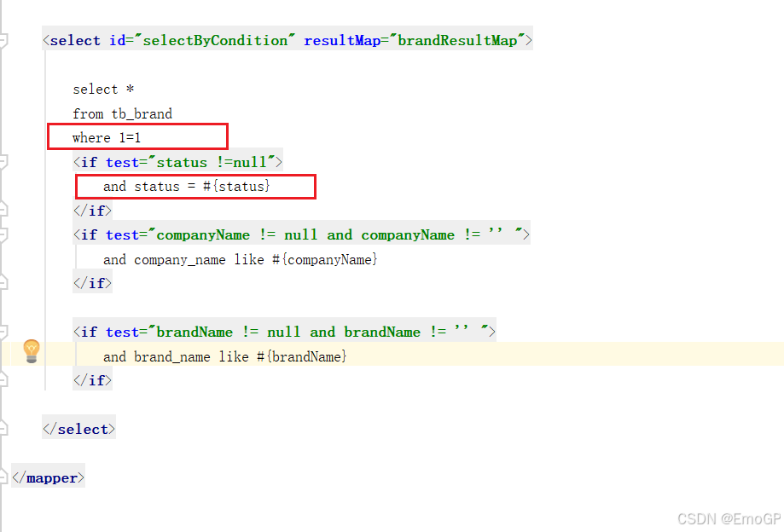This screenshot has width=784, height=532.
Task: Click the closing if tag after the brand_name line
Action: click(x=92, y=380)
